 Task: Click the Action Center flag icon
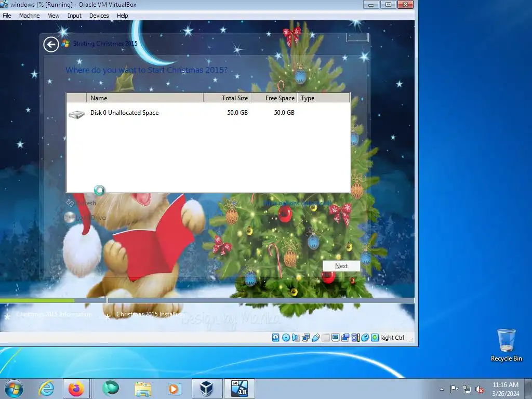454,389
